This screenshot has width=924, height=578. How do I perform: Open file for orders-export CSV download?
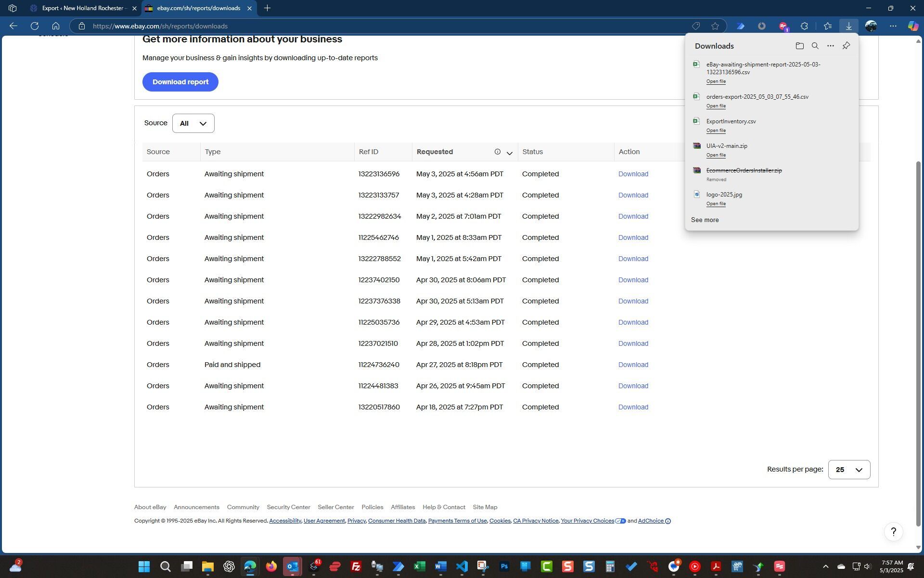[716, 106]
